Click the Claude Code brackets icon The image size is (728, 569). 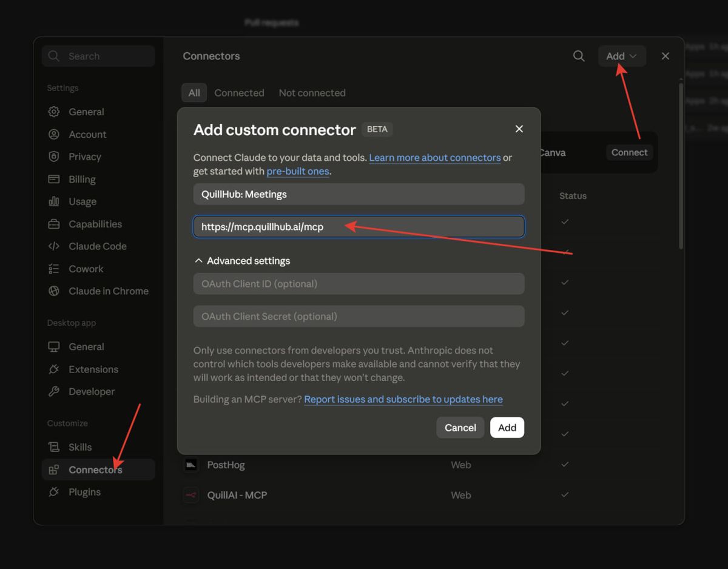click(x=54, y=246)
